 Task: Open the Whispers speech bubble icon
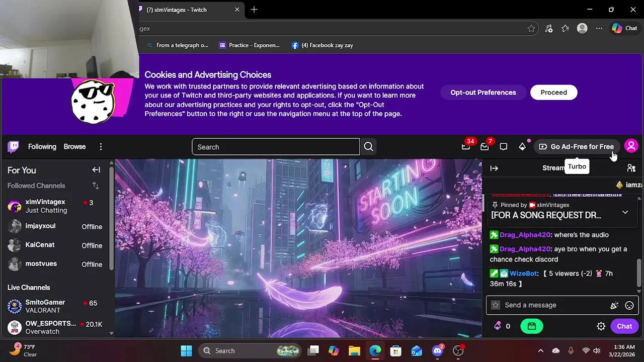(504, 147)
